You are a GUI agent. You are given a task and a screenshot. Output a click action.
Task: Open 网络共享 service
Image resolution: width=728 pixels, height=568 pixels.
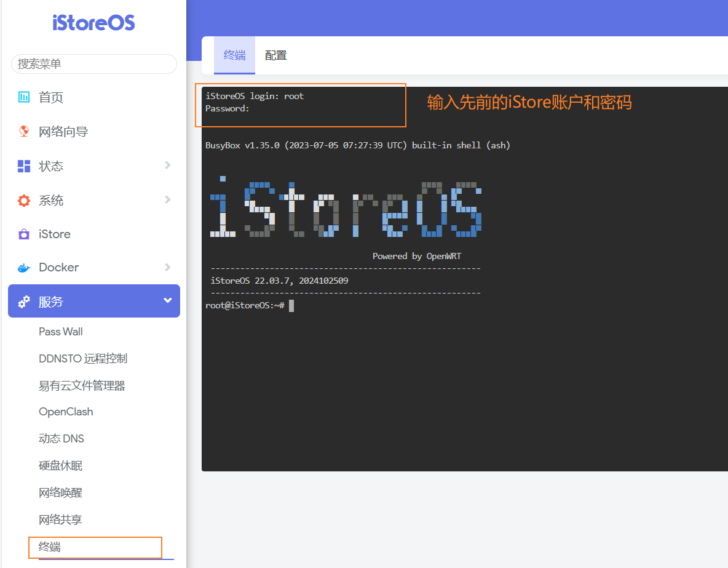point(60,519)
